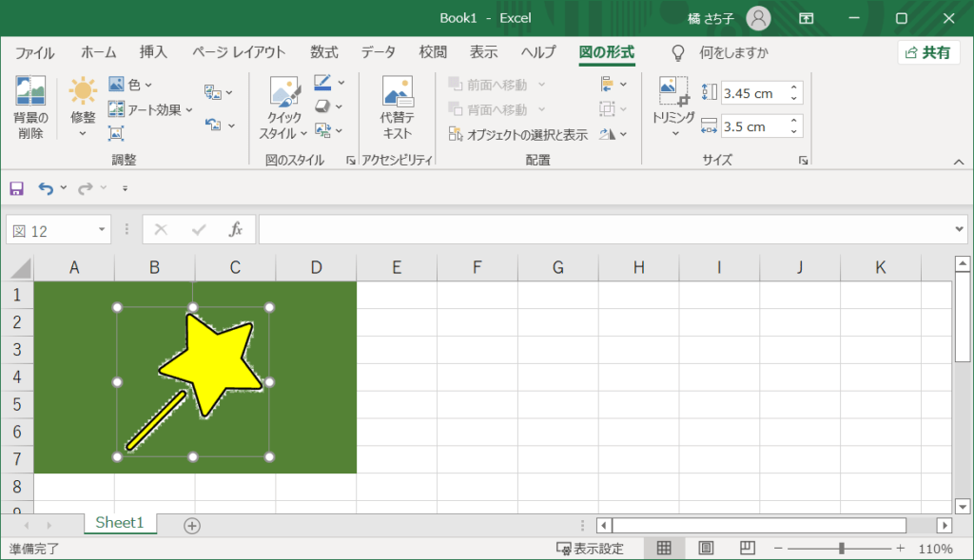This screenshot has width=974, height=560.
Task: Select column header F
Action: [477, 267]
